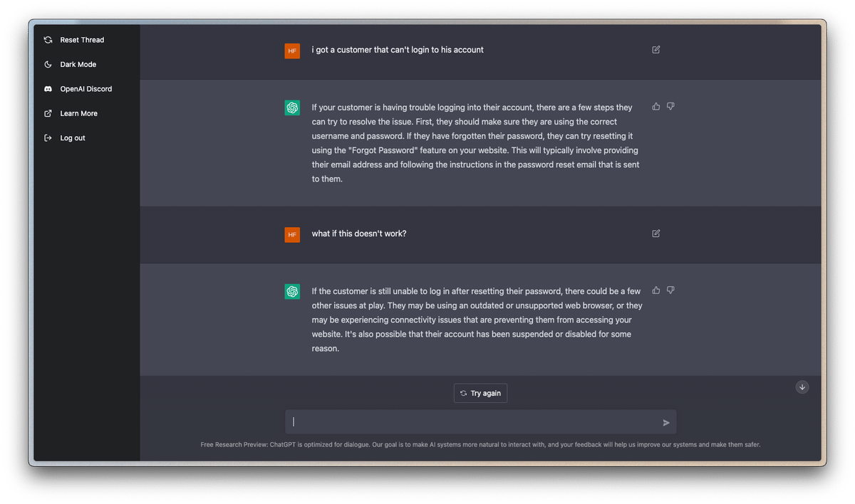Log out of the account

pos(72,138)
